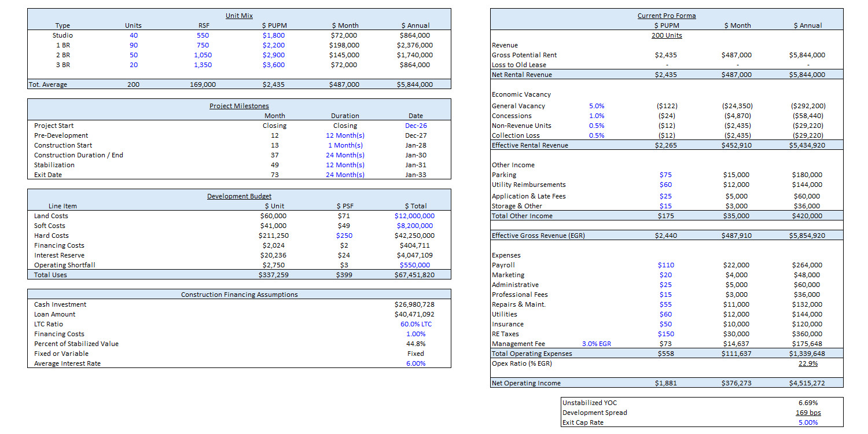Select the Construction Start duration "1 Month(s)"
868x434 pixels.
point(345,145)
